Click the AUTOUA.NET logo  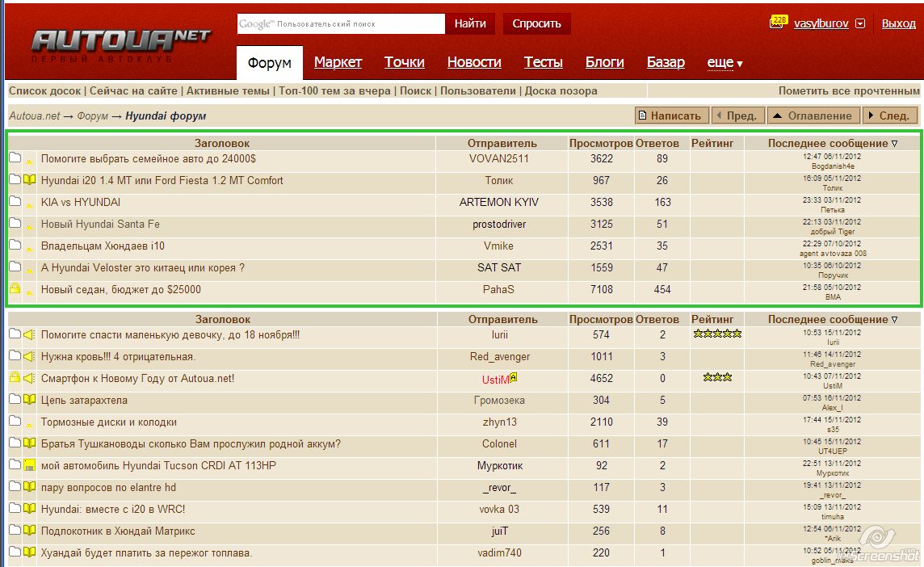point(121,42)
